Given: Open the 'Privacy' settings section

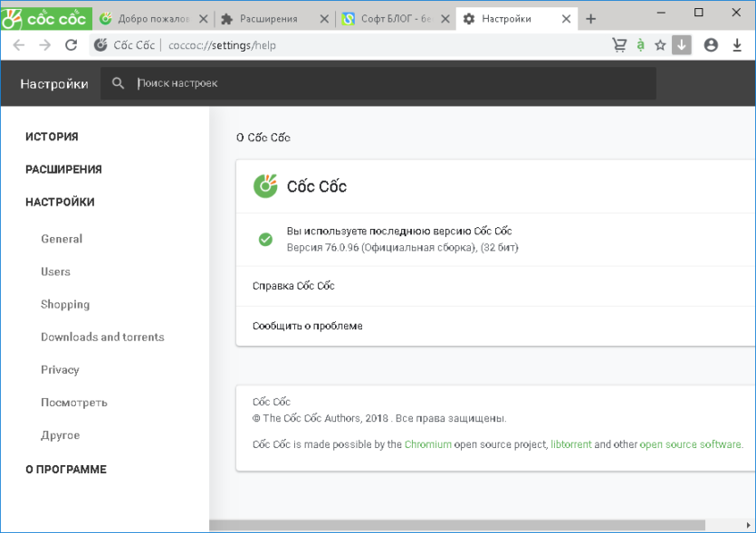Looking at the screenshot, I should [60, 369].
